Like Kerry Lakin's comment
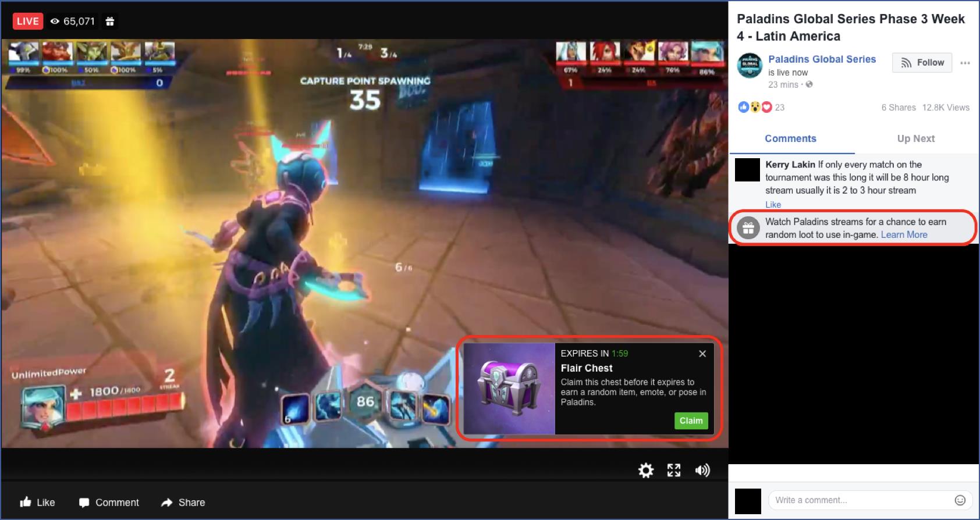Image resolution: width=980 pixels, height=520 pixels. point(773,204)
